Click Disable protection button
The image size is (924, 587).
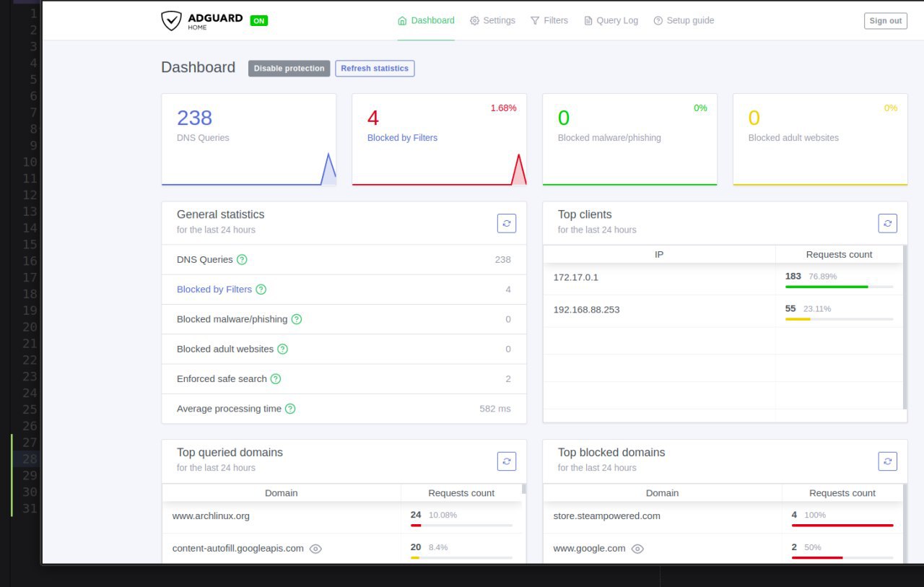(x=289, y=69)
